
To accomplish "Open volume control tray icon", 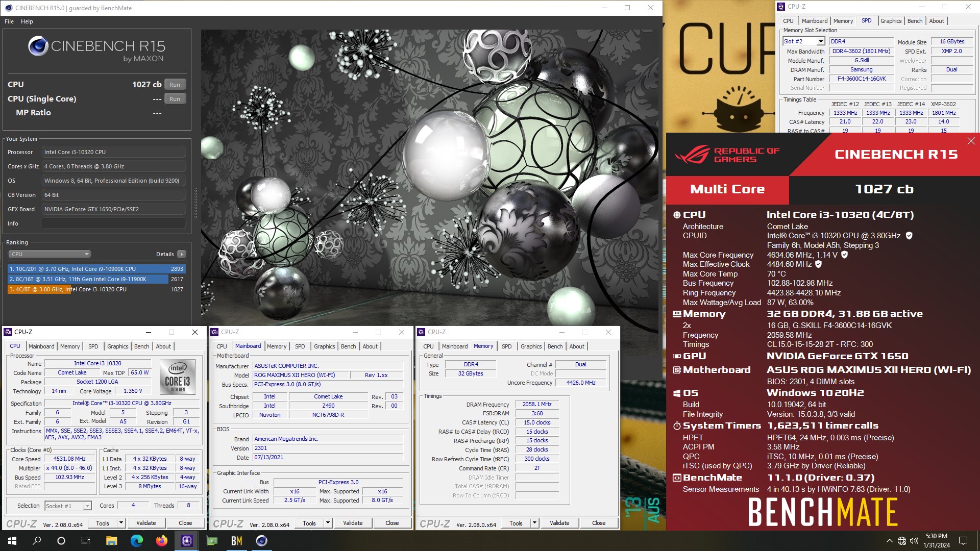I will pos(914,541).
